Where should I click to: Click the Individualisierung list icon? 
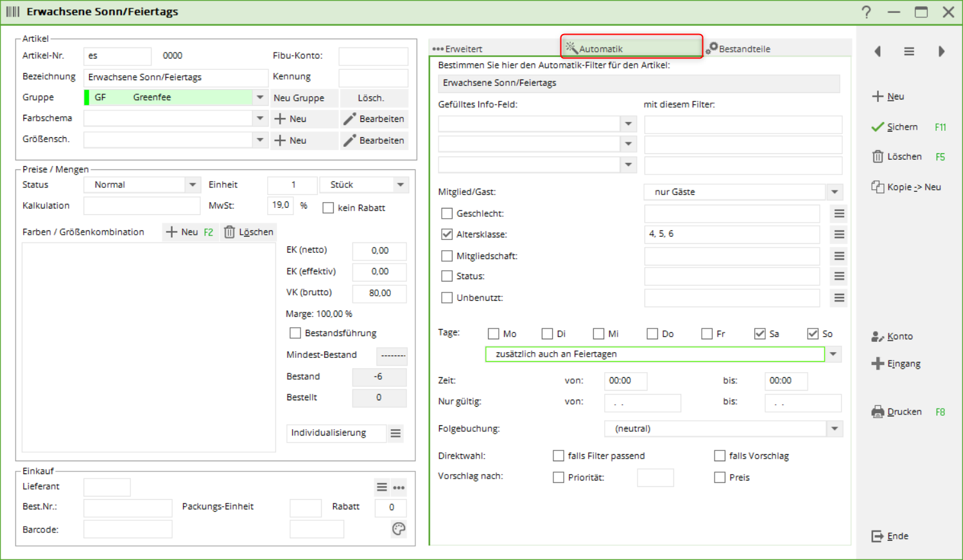[395, 434]
